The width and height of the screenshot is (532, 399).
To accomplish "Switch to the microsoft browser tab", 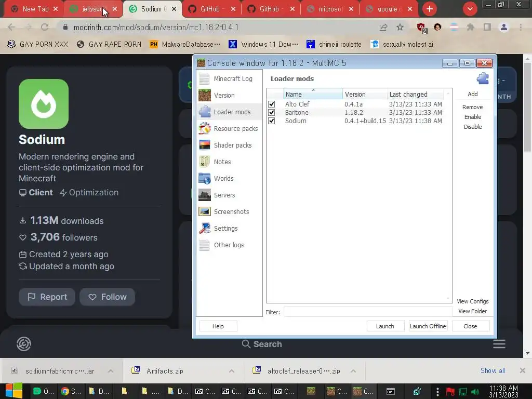I will [329, 9].
